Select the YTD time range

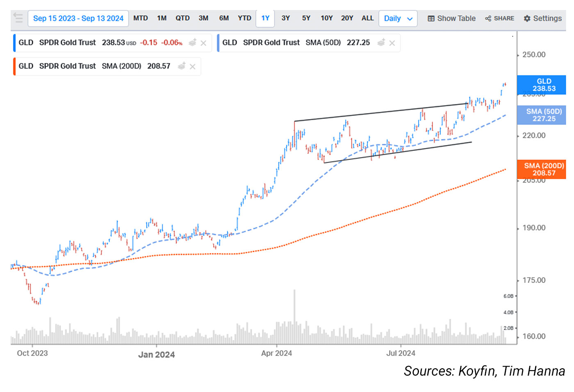point(244,18)
